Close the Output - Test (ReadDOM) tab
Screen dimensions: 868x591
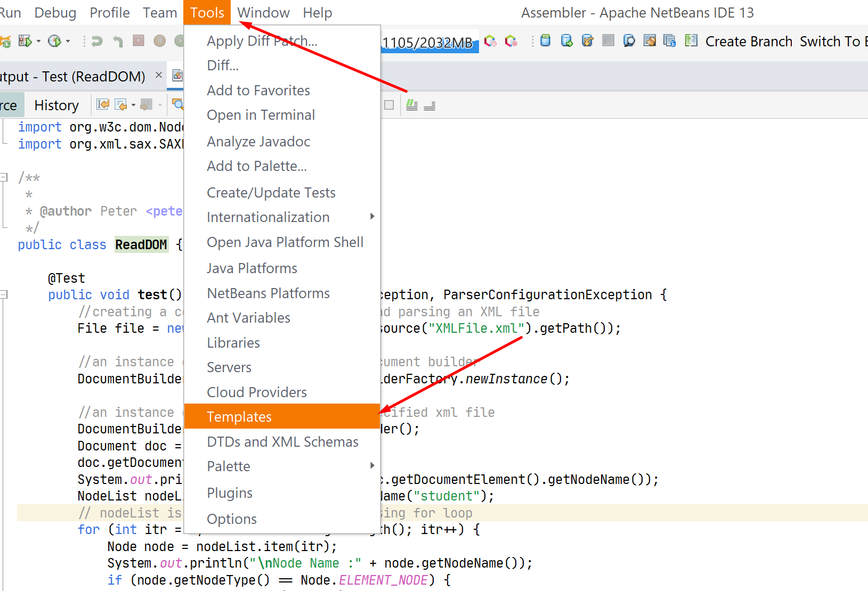(158, 75)
